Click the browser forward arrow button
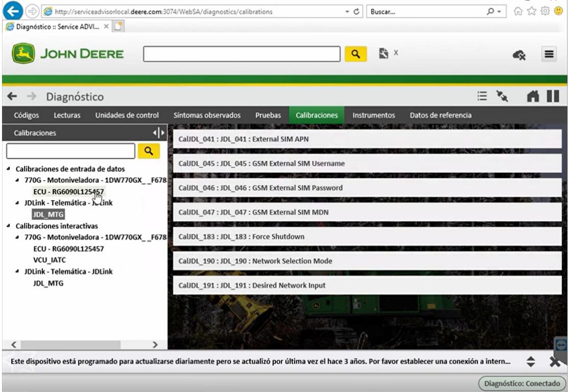Viewport: 568px width, 392px height. [x=33, y=12]
